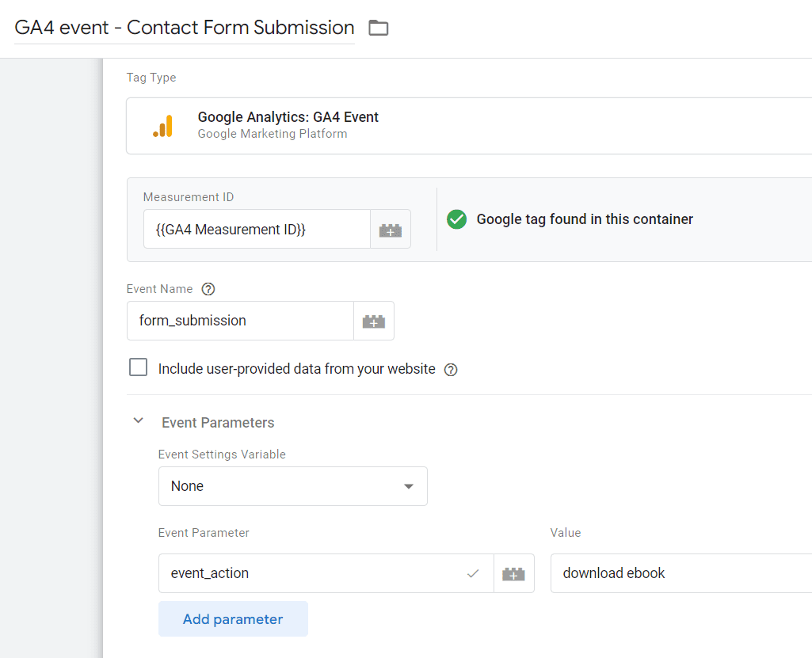Edit the tag name title field
This screenshot has height=658, width=812.
185,28
